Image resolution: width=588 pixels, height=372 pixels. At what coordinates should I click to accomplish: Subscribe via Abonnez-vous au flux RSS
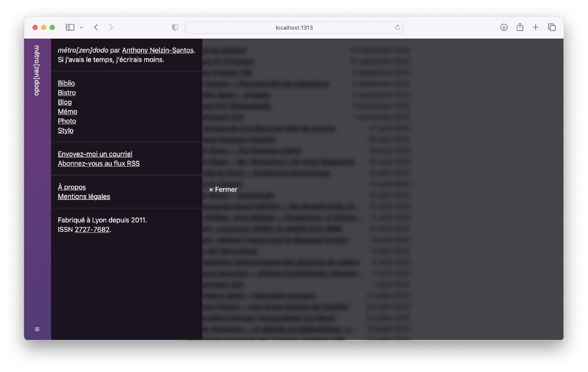pyautogui.click(x=98, y=163)
